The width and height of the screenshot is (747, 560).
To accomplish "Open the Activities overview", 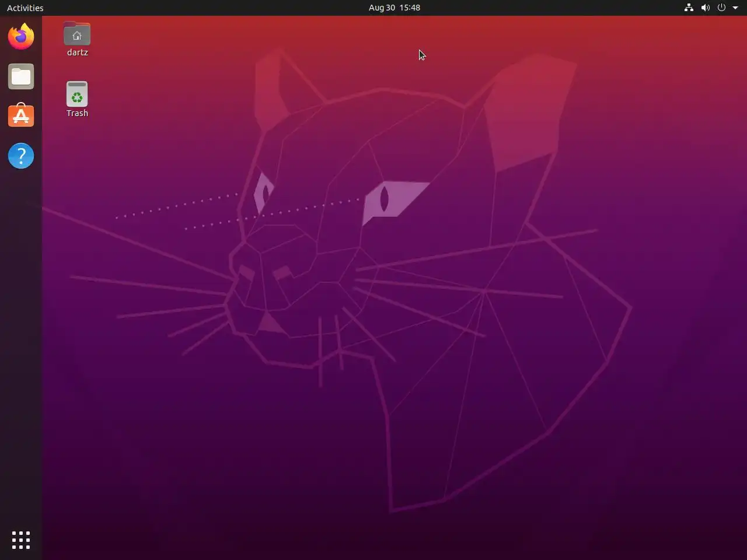I will [25, 8].
